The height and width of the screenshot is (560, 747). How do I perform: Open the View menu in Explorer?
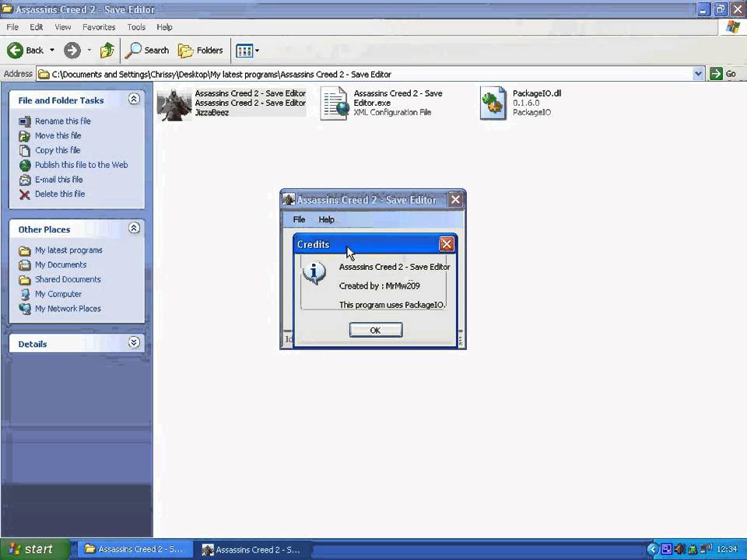(62, 27)
